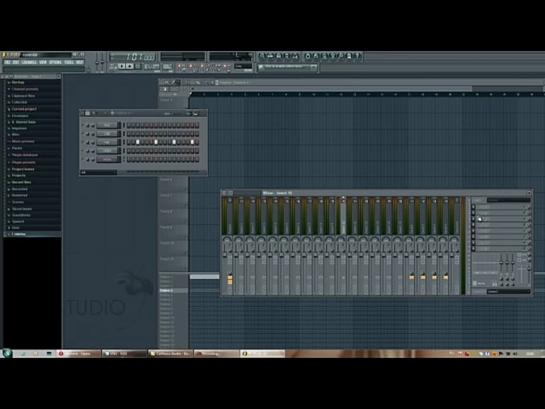
Task: Toggle mute LED of first sequencer channel
Action: click(83, 125)
